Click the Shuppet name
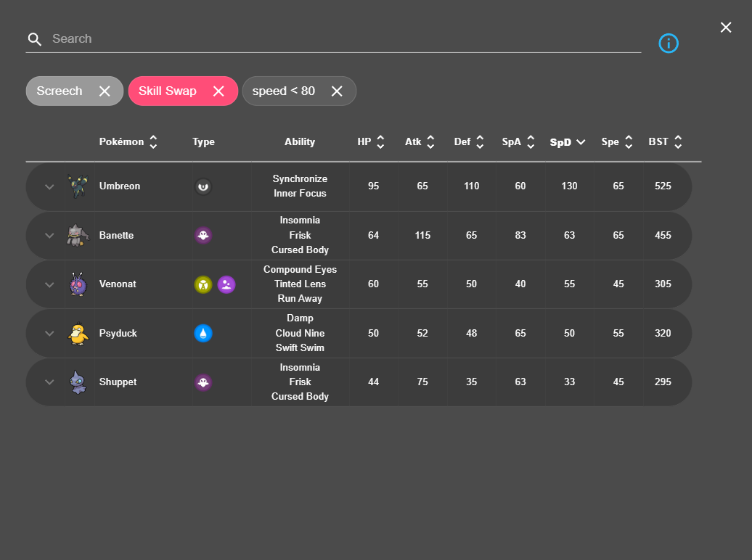This screenshot has width=752, height=560. (x=118, y=382)
